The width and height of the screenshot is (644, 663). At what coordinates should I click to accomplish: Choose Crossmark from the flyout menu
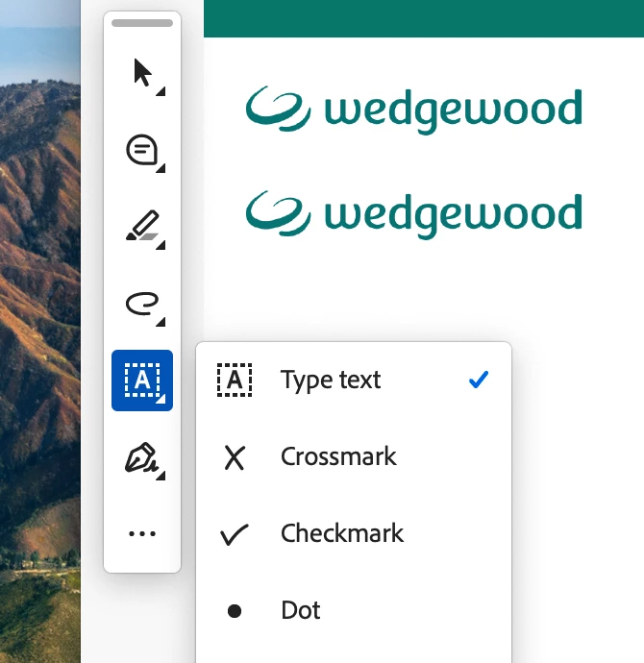(354, 456)
